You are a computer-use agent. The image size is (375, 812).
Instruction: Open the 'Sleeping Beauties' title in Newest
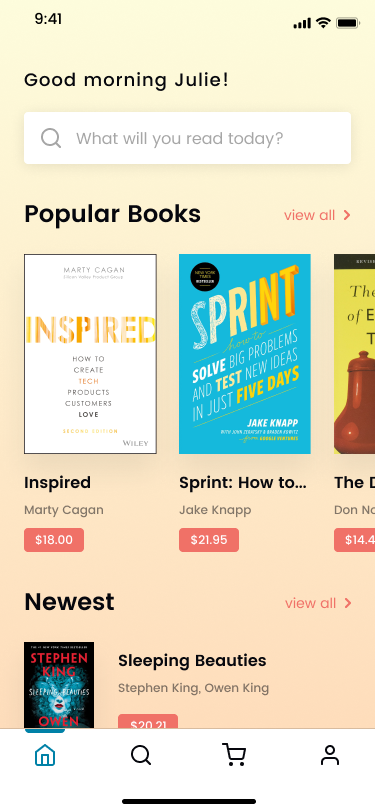pyautogui.click(x=192, y=660)
